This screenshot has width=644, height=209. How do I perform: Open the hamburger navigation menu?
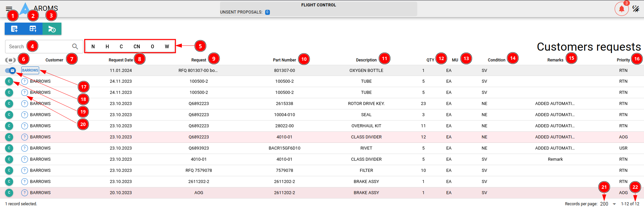(x=9, y=8)
